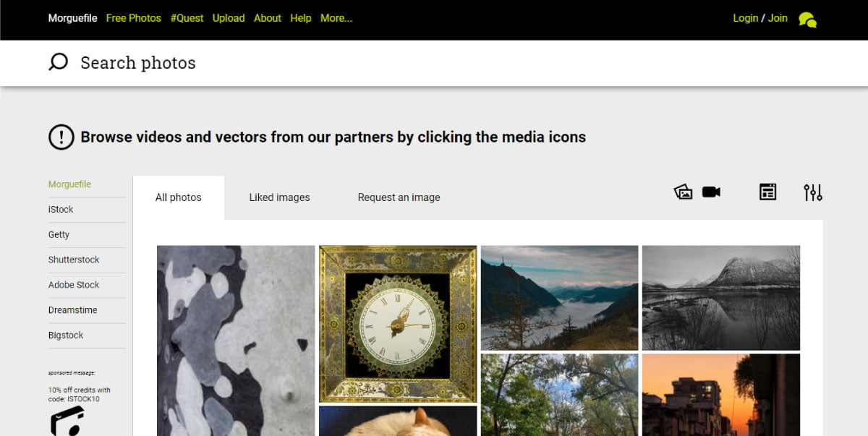The width and height of the screenshot is (868, 436).
Task: Click the exclamation info icon
Action: [61, 137]
